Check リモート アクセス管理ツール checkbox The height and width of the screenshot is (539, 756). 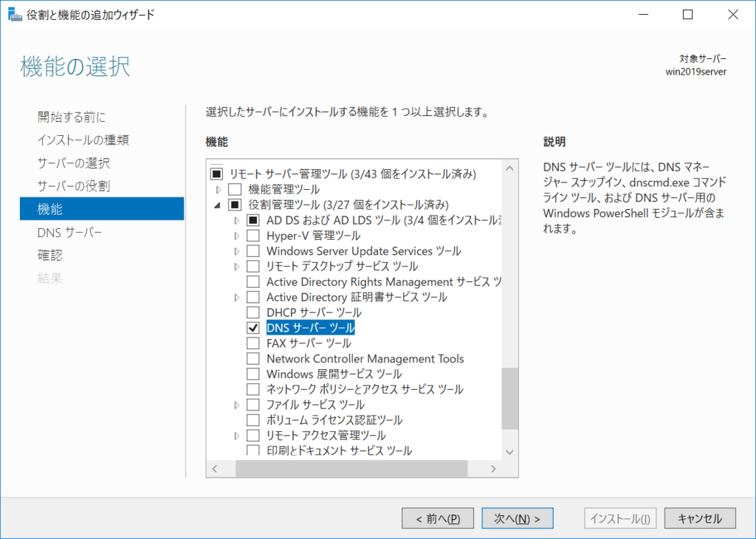click(253, 436)
